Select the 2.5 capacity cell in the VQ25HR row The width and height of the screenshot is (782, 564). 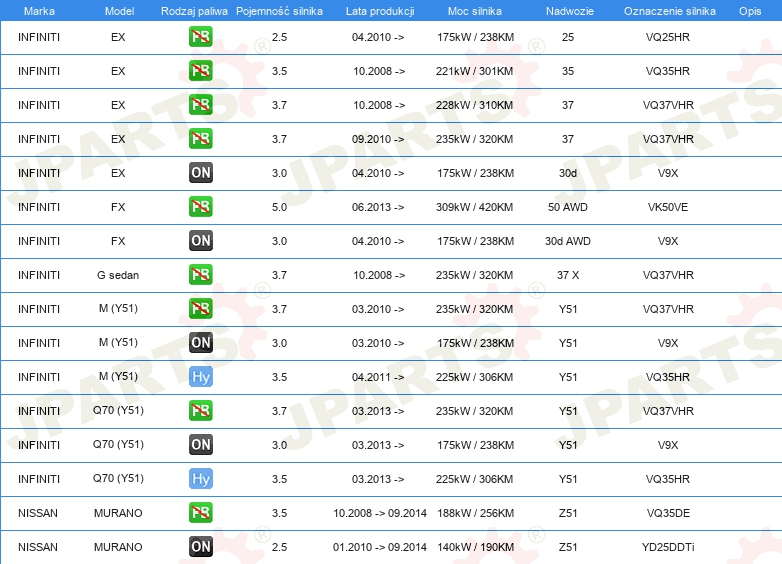(x=279, y=37)
